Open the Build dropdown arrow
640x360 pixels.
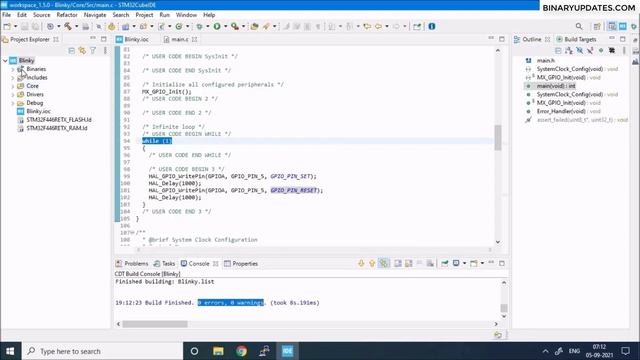pyautogui.click(x=76, y=27)
